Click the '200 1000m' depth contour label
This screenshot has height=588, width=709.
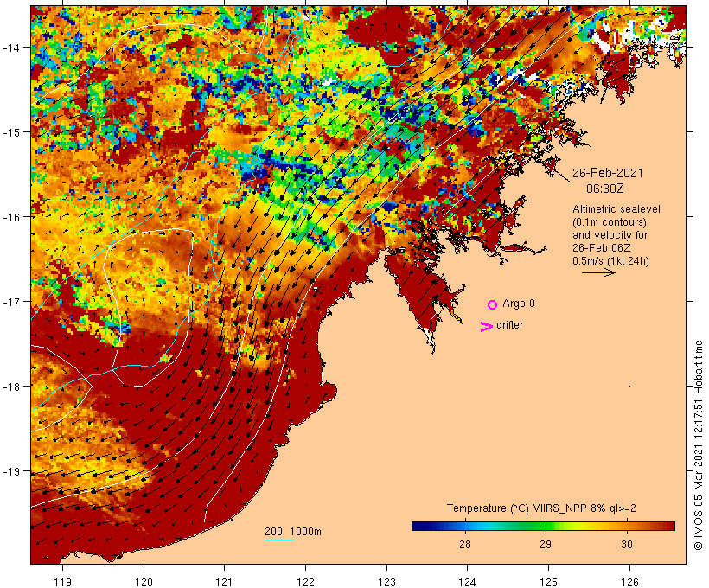293,532
